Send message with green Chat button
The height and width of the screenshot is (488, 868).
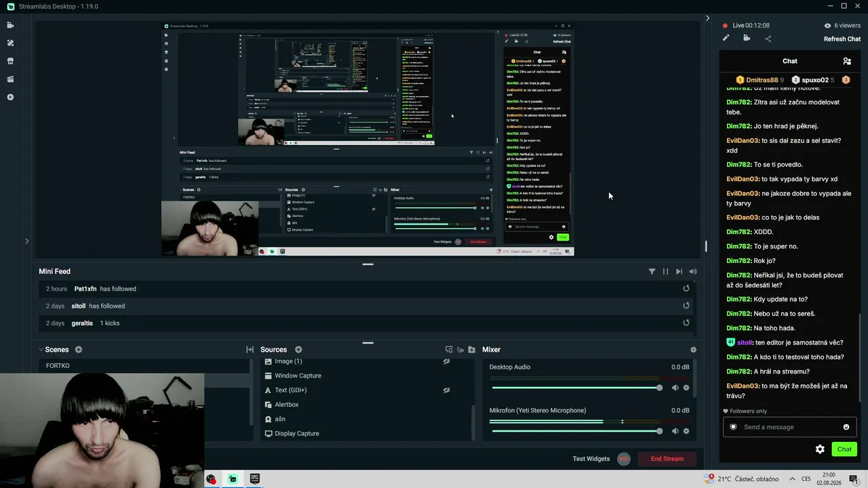point(844,449)
